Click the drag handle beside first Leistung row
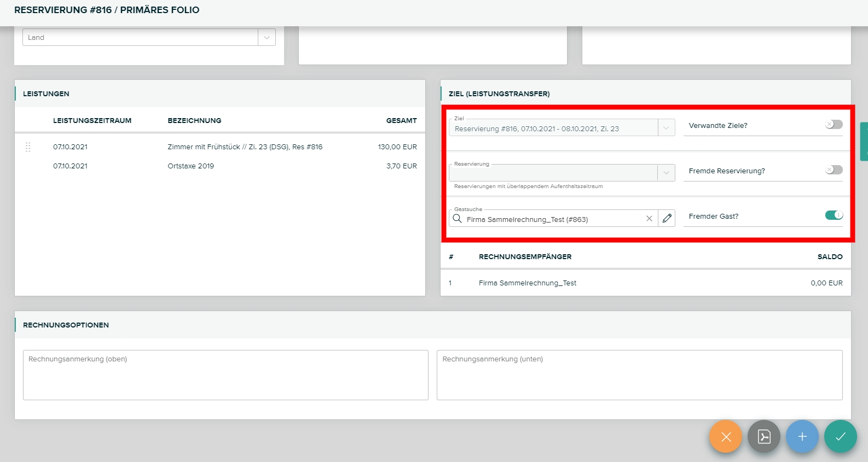The width and height of the screenshot is (868, 462). [x=28, y=147]
